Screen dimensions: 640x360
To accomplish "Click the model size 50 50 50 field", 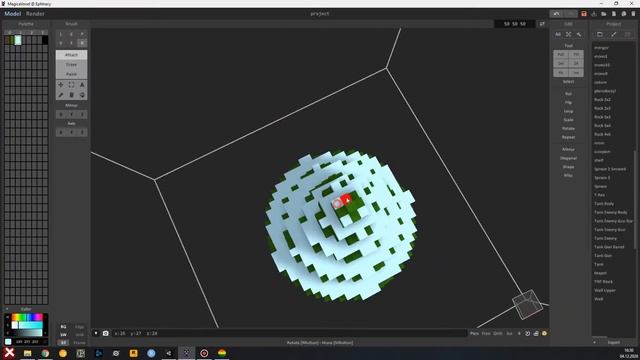I will click(x=515, y=24).
